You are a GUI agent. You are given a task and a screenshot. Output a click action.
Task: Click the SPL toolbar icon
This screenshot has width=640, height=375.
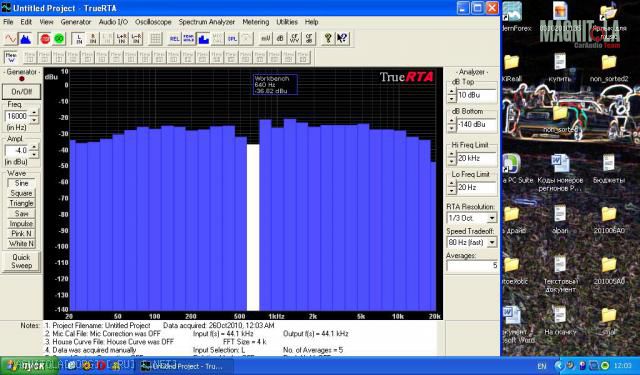click(232, 39)
